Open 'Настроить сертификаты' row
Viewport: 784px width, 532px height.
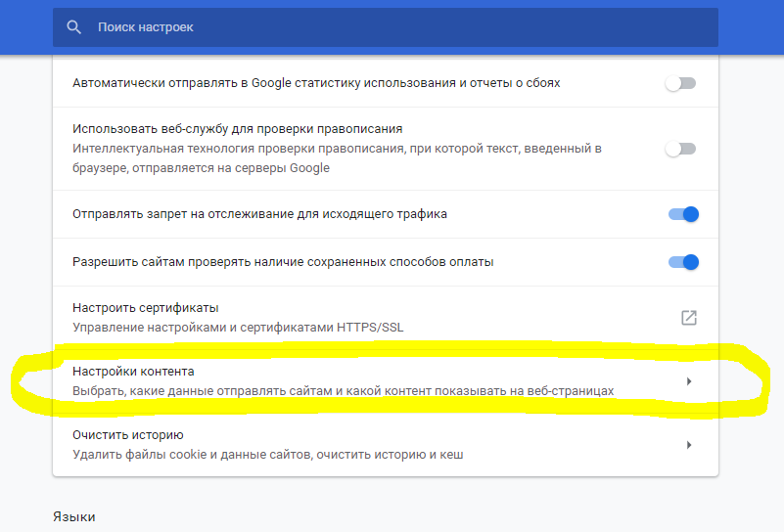click(386, 318)
